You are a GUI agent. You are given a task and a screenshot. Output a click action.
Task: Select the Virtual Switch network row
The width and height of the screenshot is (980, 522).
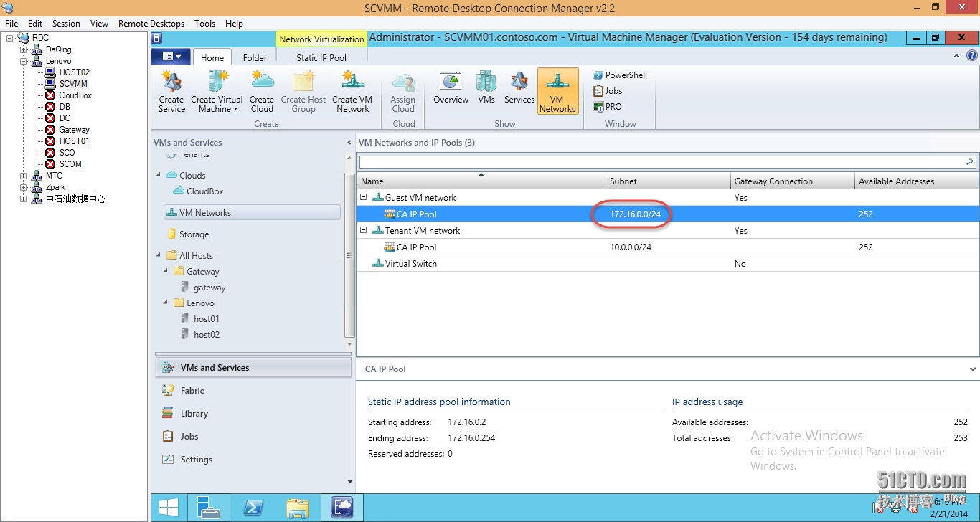[x=667, y=264]
